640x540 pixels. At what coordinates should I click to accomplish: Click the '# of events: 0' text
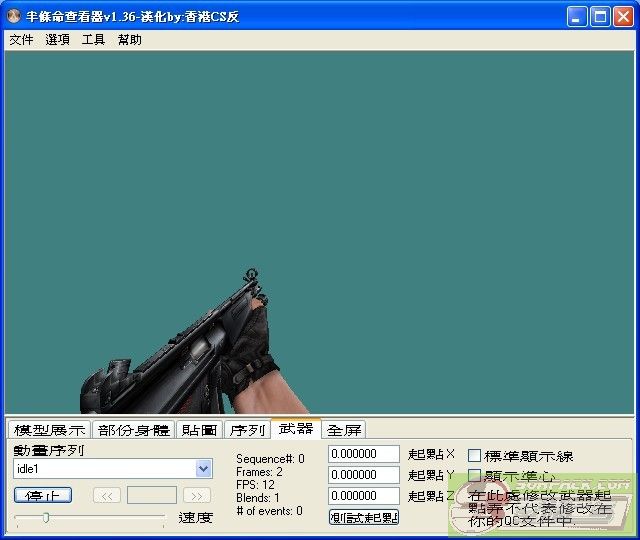pos(269,511)
